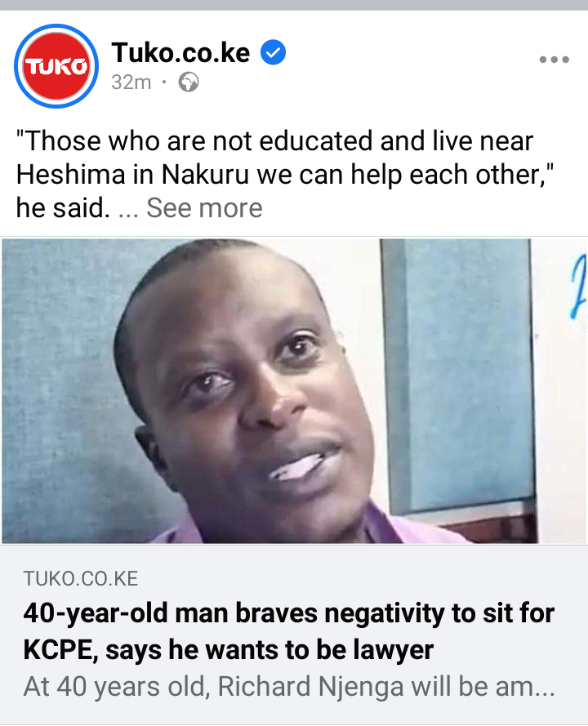Open the Tuko.co.ke page name

pos(180,52)
